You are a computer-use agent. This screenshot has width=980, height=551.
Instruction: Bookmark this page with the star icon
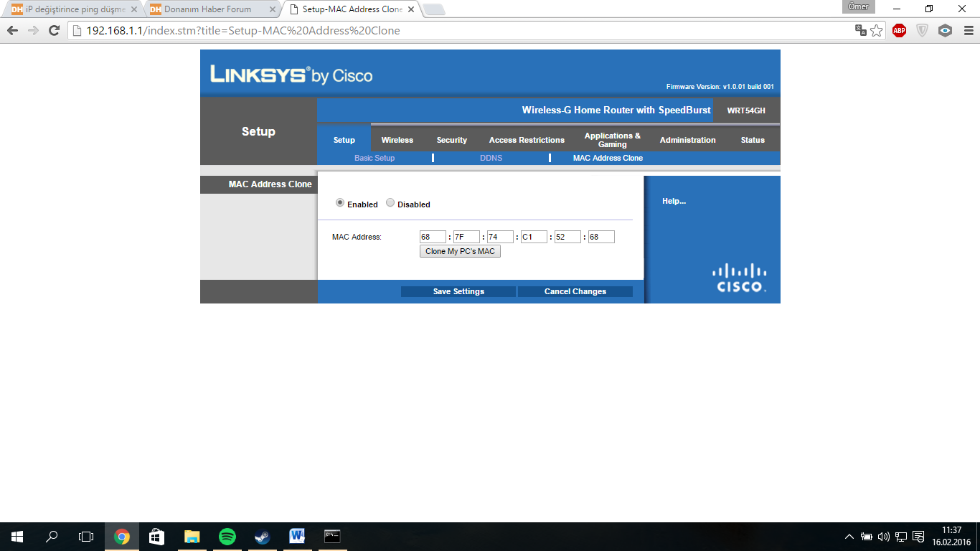coord(877,31)
